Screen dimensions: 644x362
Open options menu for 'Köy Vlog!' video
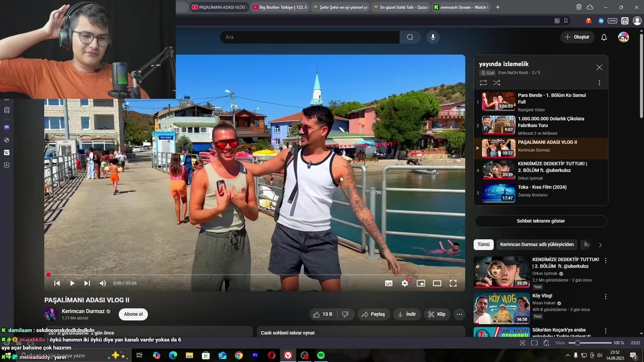[606, 297]
